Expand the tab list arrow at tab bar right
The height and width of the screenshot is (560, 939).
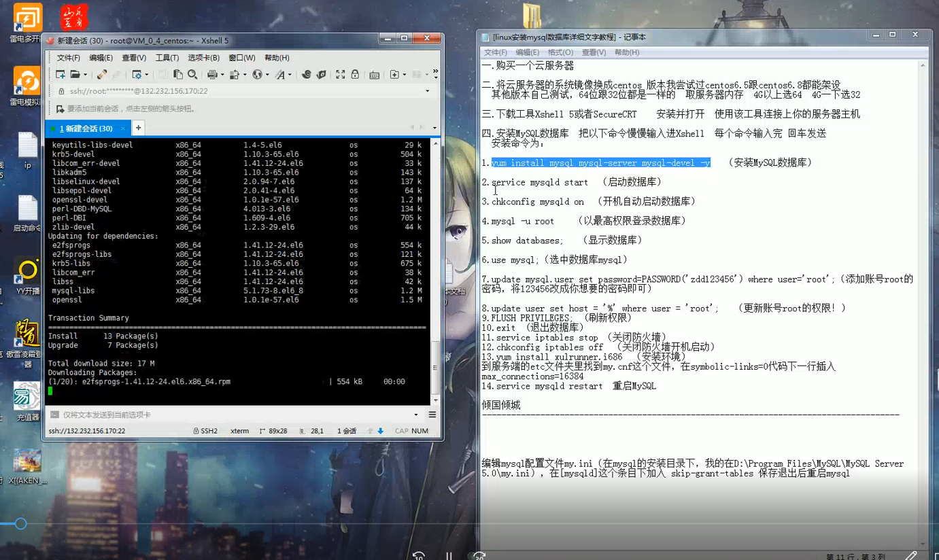(434, 128)
